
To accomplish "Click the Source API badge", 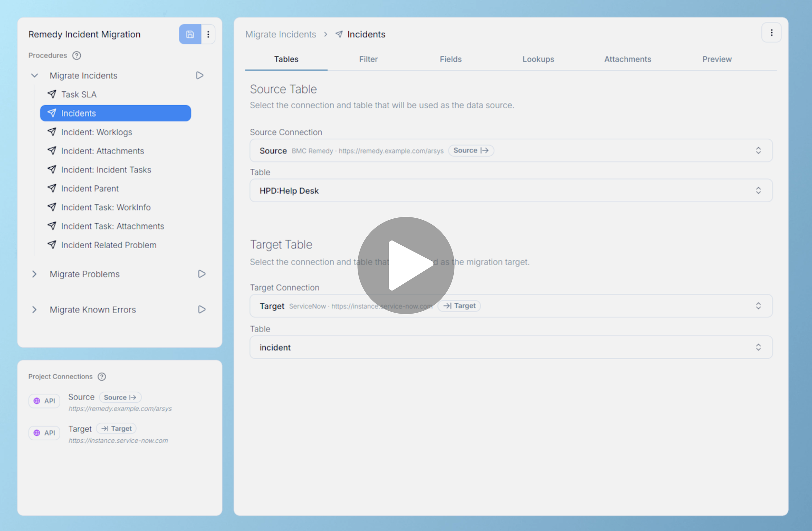I will [x=44, y=401].
